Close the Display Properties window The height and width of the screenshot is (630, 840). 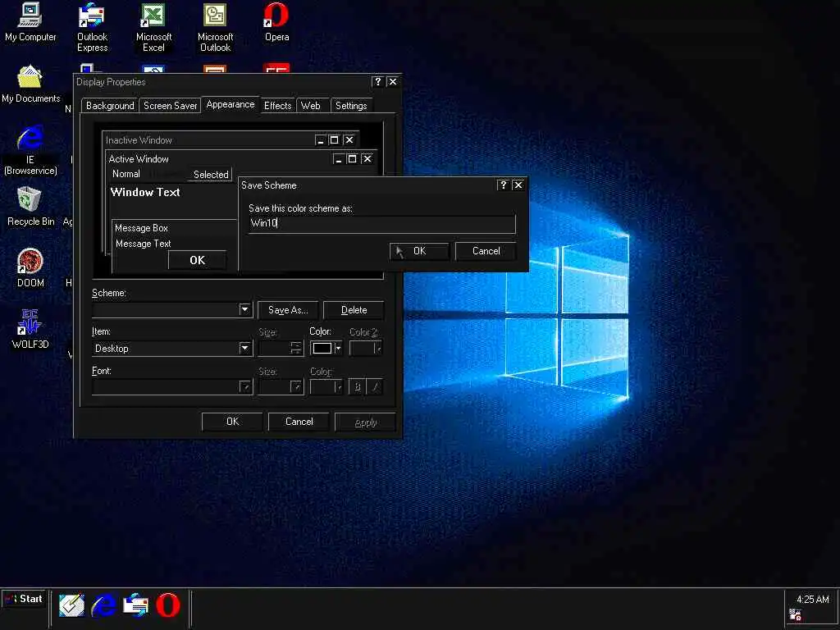393,81
